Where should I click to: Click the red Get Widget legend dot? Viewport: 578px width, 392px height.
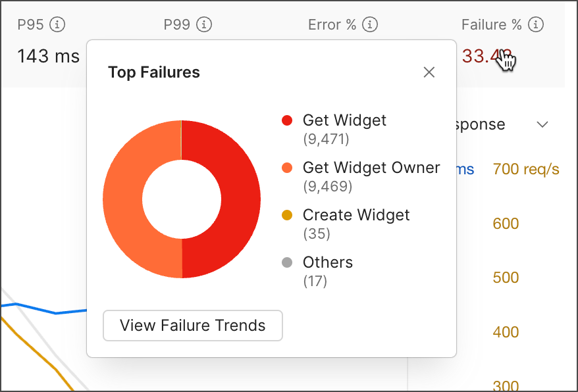point(288,120)
